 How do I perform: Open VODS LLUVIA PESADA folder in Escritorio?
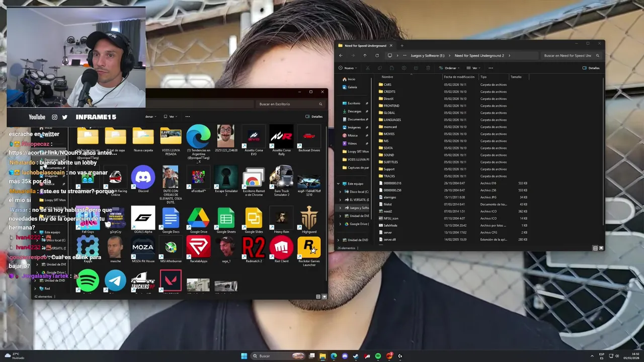(x=171, y=141)
